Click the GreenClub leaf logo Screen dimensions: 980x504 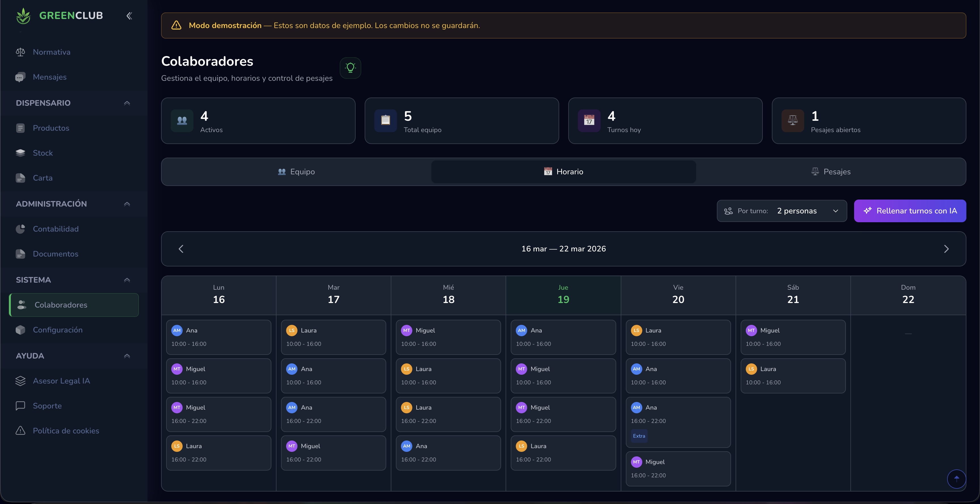[x=23, y=15]
